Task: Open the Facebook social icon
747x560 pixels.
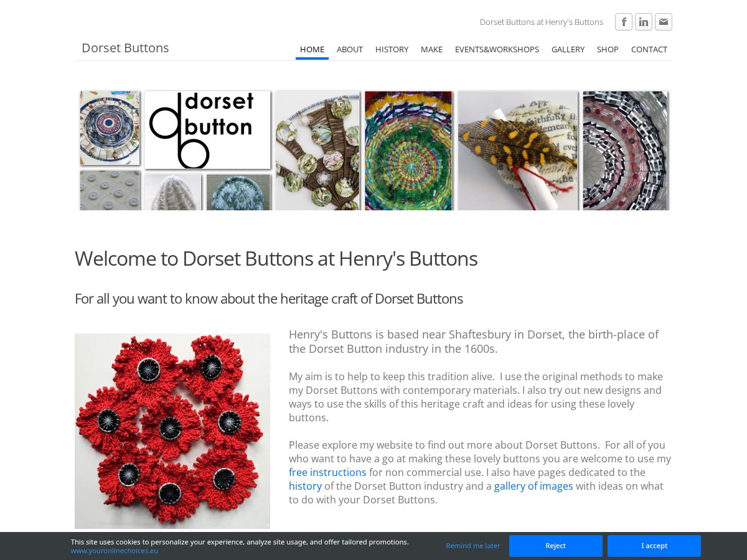Action: [x=624, y=22]
